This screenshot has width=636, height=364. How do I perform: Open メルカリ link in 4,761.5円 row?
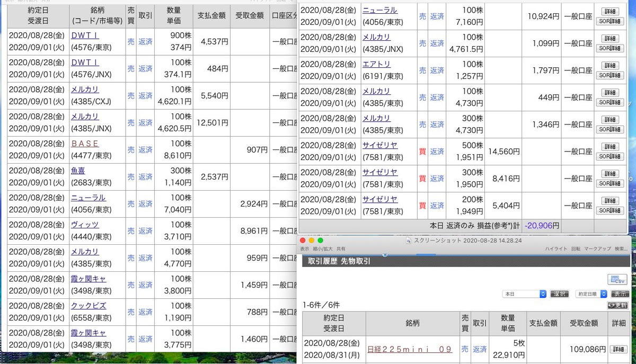tap(376, 37)
